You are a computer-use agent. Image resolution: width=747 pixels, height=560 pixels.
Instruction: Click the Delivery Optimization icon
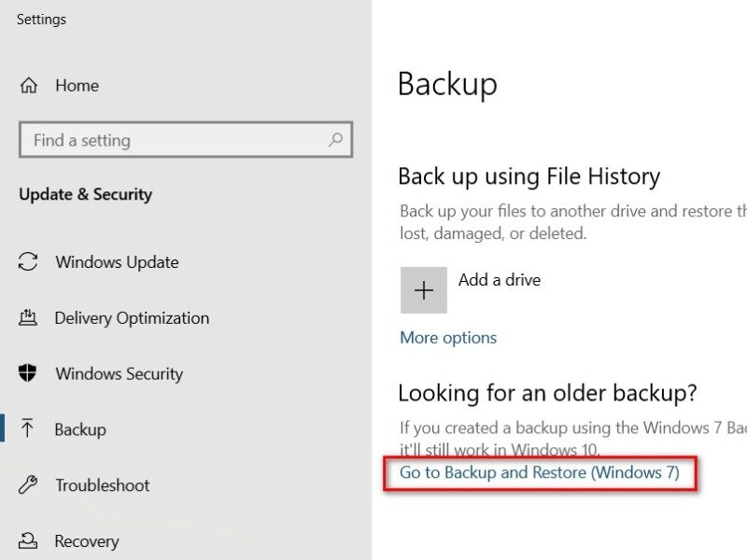click(x=30, y=318)
